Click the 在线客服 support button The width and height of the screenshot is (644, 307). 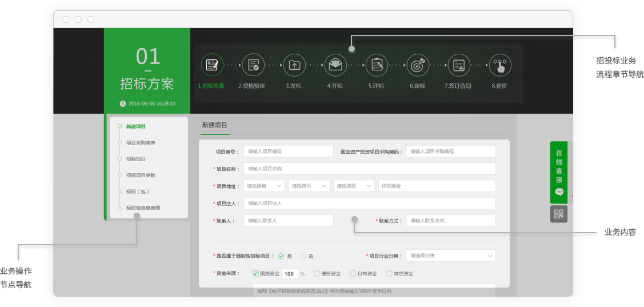(x=559, y=172)
